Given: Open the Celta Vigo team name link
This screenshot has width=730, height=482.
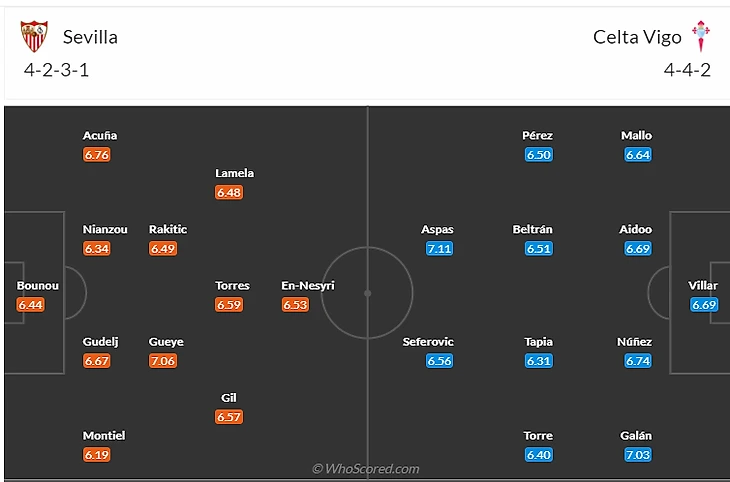Looking at the screenshot, I should point(637,37).
